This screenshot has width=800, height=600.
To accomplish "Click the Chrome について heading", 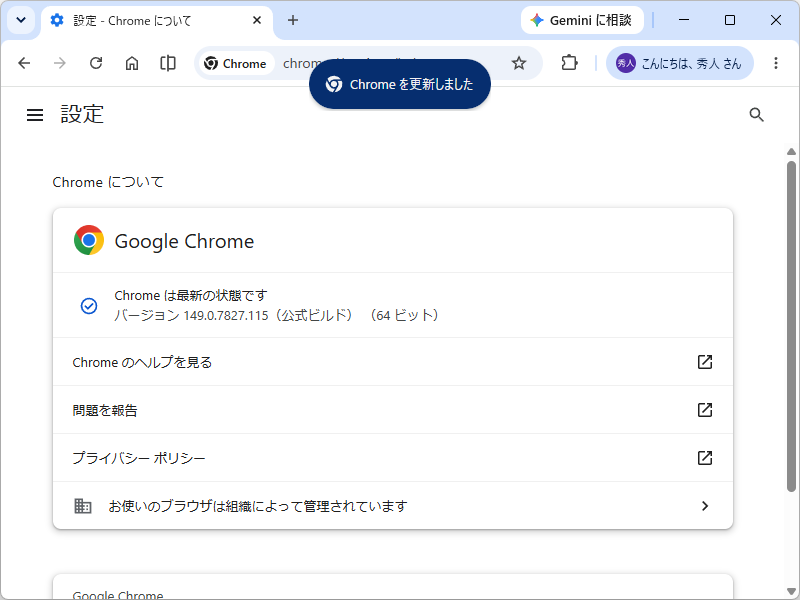I will (x=108, y=182).
